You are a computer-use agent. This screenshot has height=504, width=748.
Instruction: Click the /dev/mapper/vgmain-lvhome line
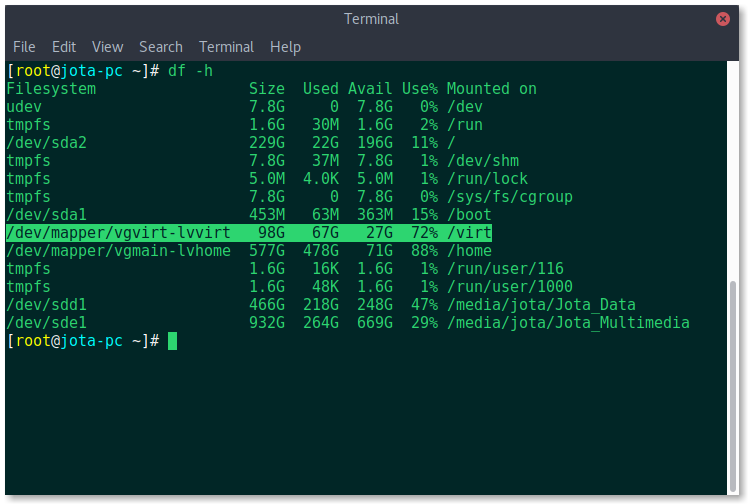click(x=249, y=251)
